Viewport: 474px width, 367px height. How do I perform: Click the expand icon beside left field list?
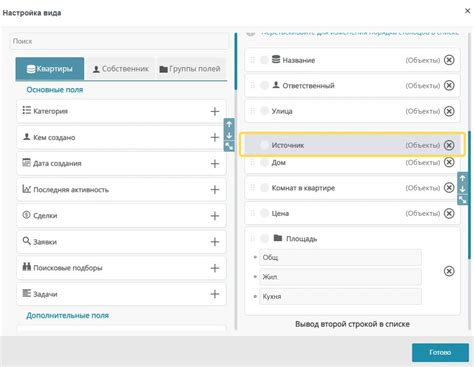click(x=229, y=146)
